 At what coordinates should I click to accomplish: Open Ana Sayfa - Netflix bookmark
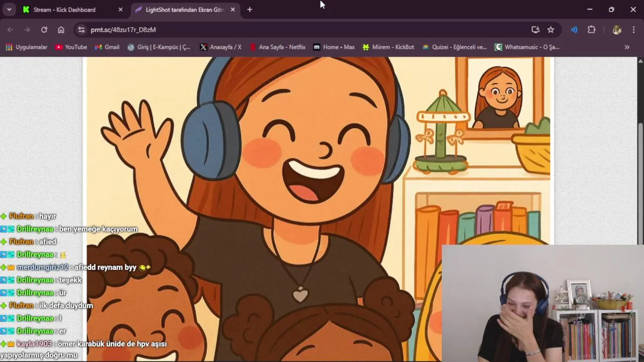[x=277, y=47]
